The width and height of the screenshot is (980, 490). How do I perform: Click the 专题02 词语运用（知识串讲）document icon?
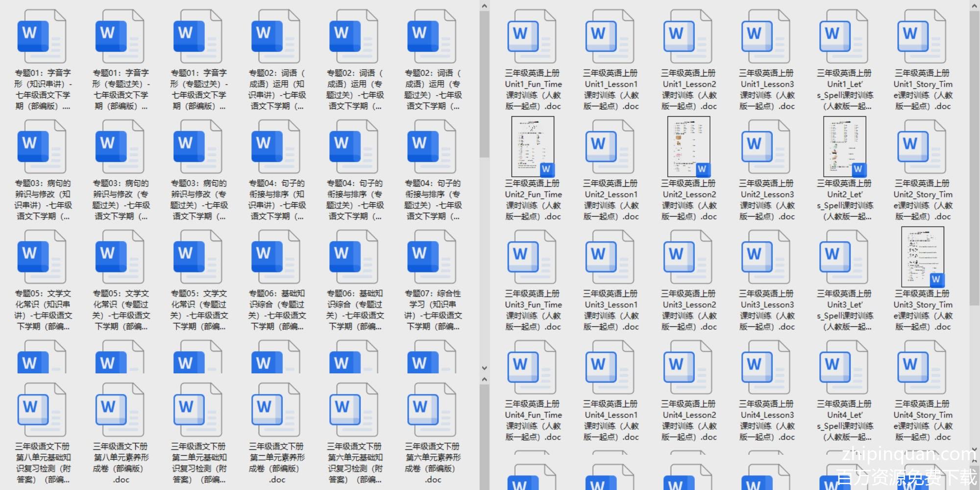click(x=275, y=37)
